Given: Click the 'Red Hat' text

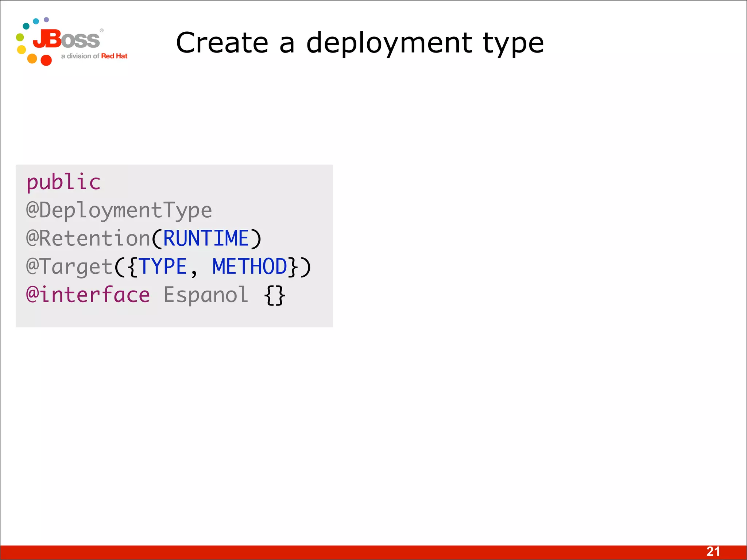Looking at the screenshot, I should (114, 56).
